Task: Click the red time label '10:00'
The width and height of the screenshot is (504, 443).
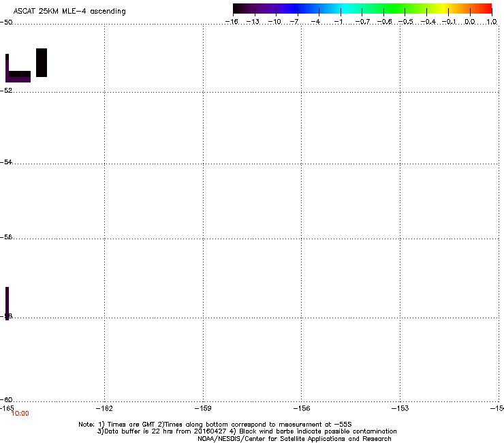Action: (20, 414)
